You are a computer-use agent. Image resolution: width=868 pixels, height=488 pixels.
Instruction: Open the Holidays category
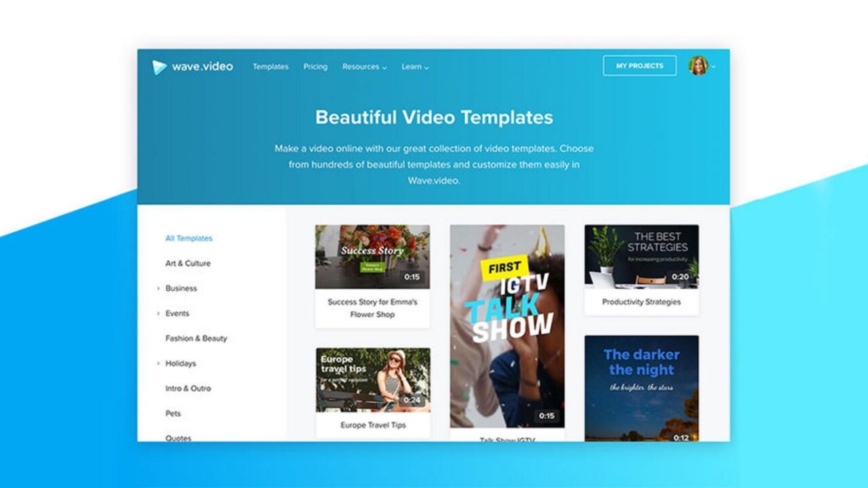coord(180,364)
